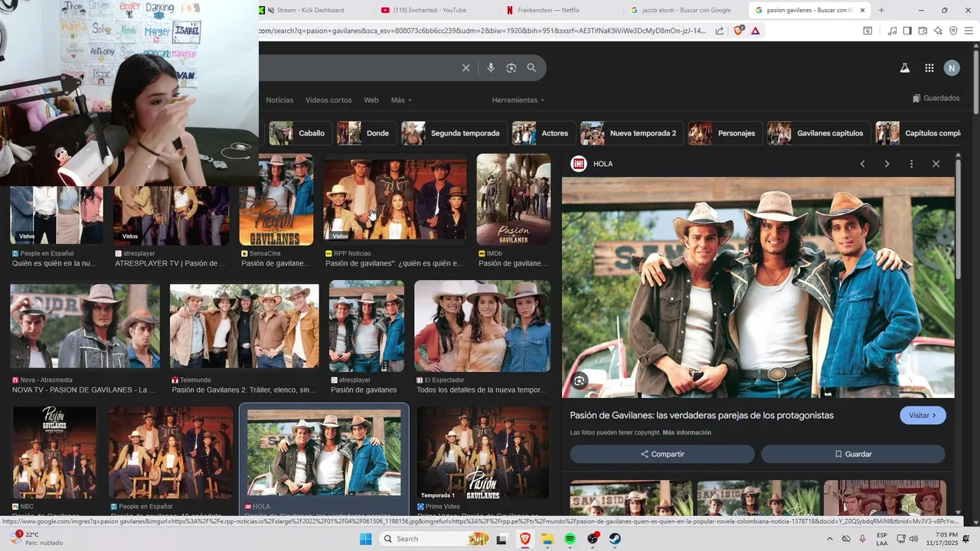Open media control music note icon

pyautogui.click(x=892, y=31)
